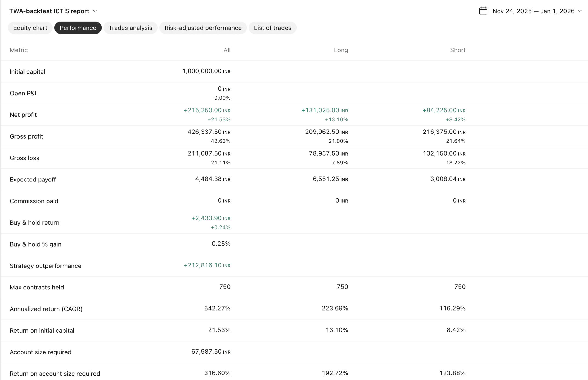This screenshot has height=380, width=588.
Task: Click the Metric column header
Action: [19, 50]
